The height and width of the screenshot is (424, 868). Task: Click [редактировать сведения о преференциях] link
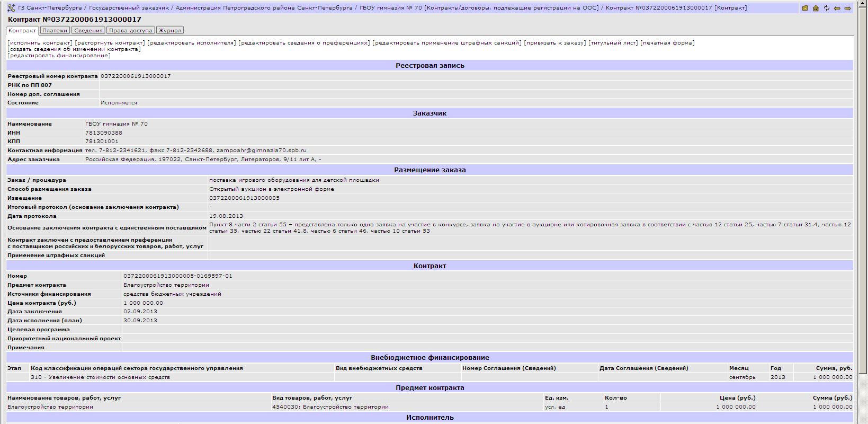305,43
